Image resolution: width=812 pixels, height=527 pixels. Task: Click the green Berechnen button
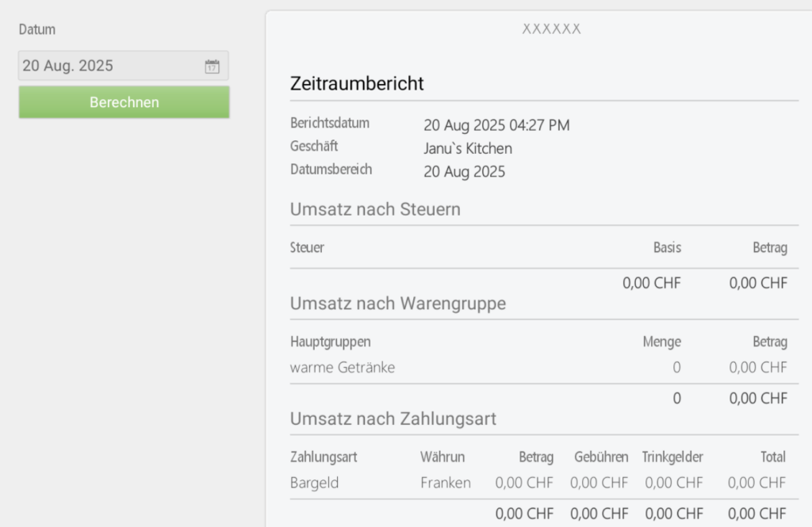coord(124,102)
